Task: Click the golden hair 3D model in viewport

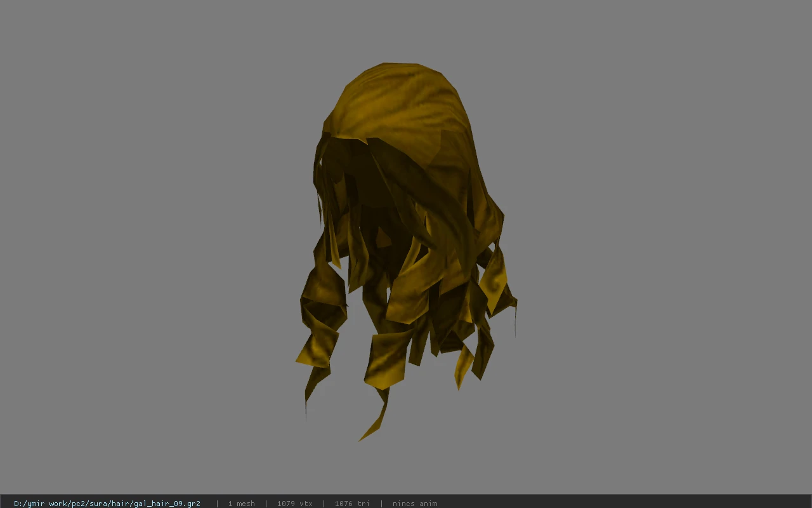Action: tap(406, 251)
